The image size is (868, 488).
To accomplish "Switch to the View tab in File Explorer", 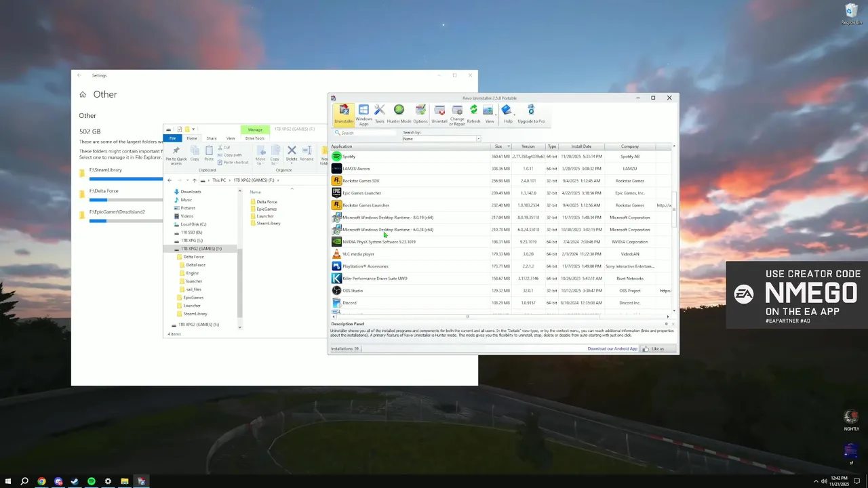I will click(231, 138).
